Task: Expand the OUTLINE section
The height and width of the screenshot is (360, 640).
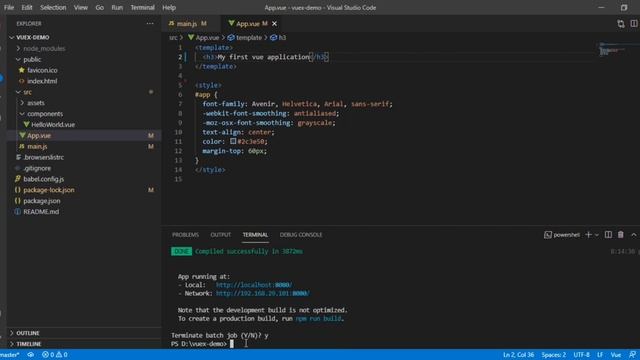Action: tap(28, 333)
